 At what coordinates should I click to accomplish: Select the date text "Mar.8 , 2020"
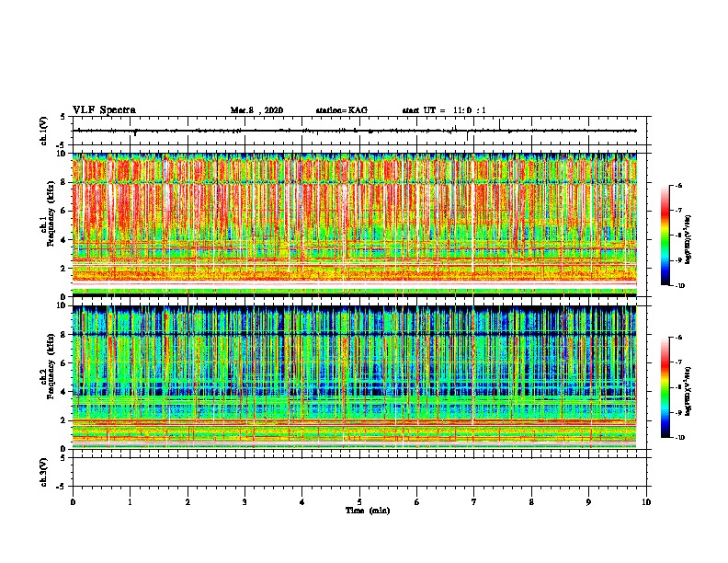[256, 110]
